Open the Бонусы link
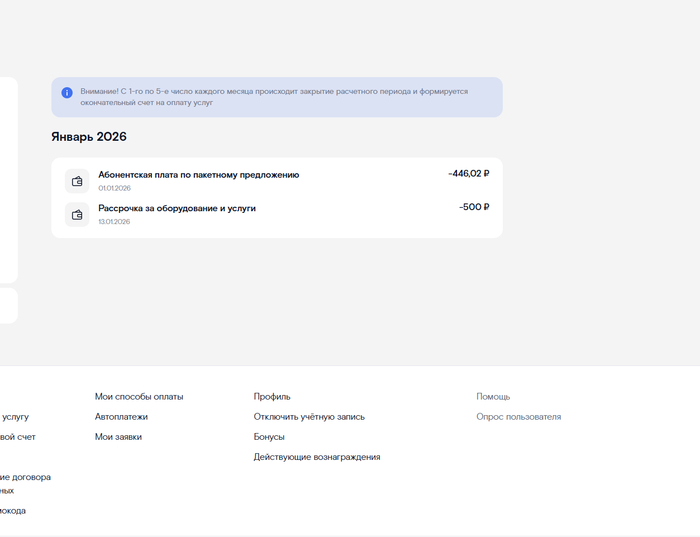 269,437
